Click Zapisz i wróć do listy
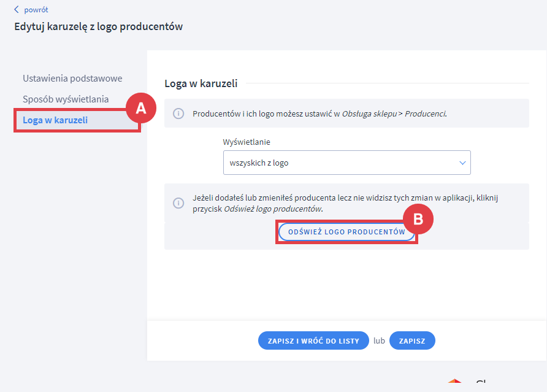Image resolution: width=547 pixels, height=392 pixels. (313, 340)
